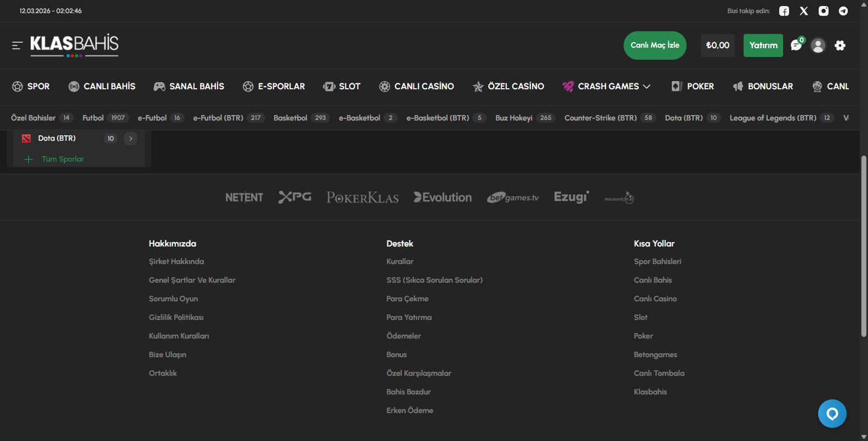
Task: Select the Basketbol 293 sport tab
Action: [301, 118]
